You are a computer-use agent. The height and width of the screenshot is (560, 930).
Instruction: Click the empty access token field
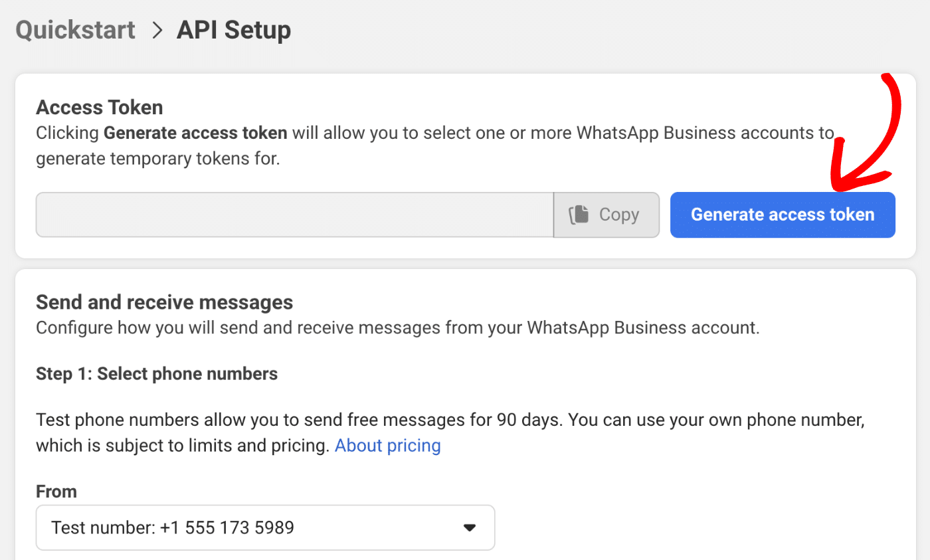pos(294,215)
